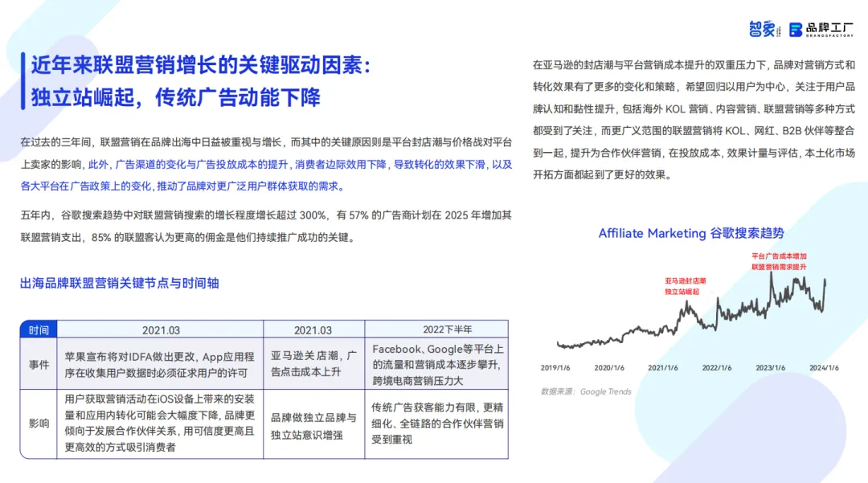Click the cell 亚马逊关店潮，广告点击成本上升
The image size is (868, 483).
point(314,363)
